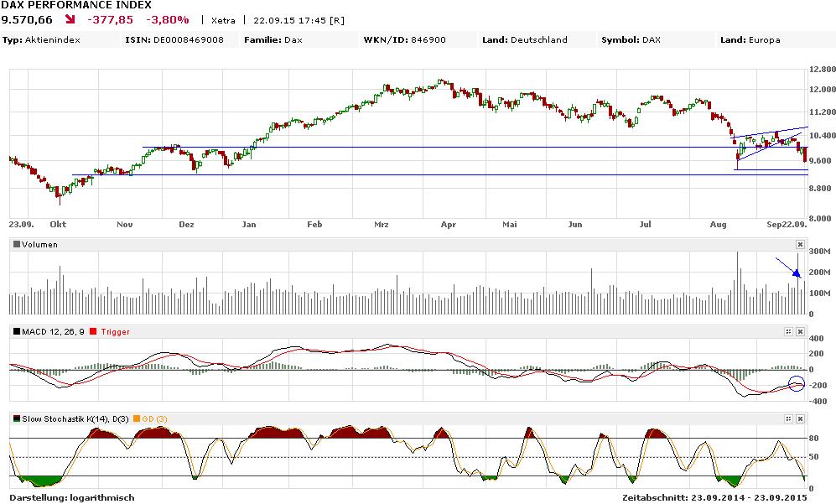Screen dimensions: 836x504
Task: Click the Land: Europa field
Action: click(750, 40)
